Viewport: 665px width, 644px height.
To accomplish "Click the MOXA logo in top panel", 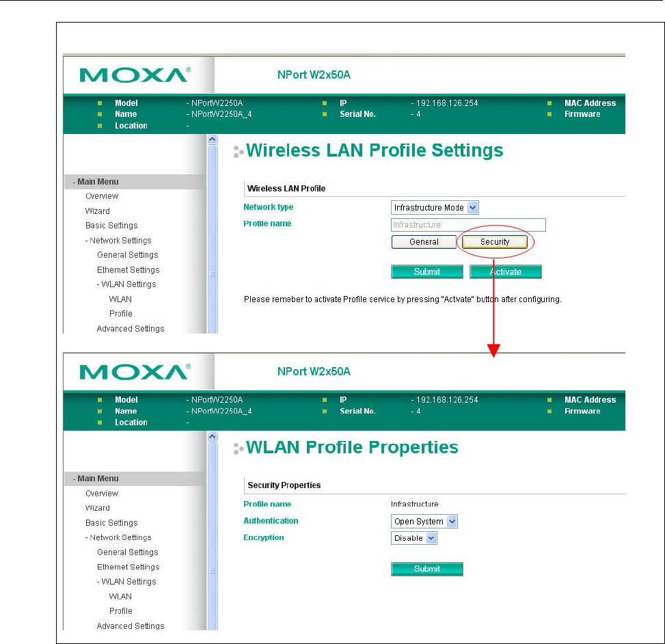I will pyautogui.click(x=135, y=75).
